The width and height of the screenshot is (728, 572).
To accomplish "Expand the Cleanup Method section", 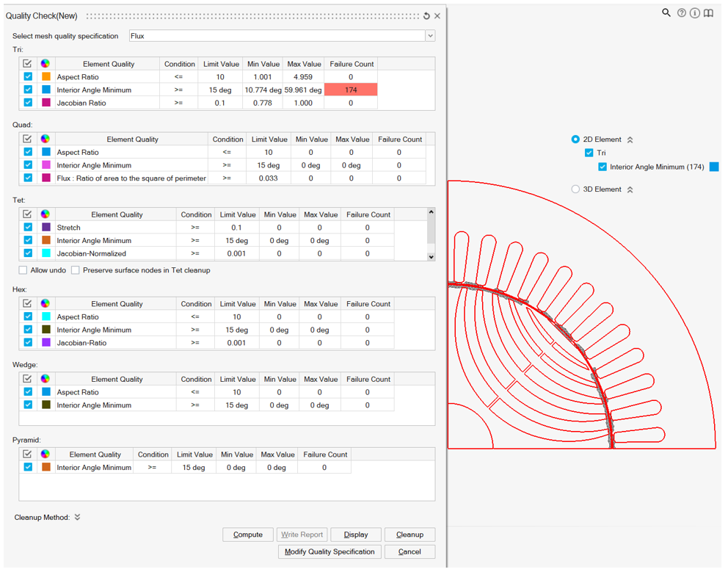I will [x=77, y=518].
